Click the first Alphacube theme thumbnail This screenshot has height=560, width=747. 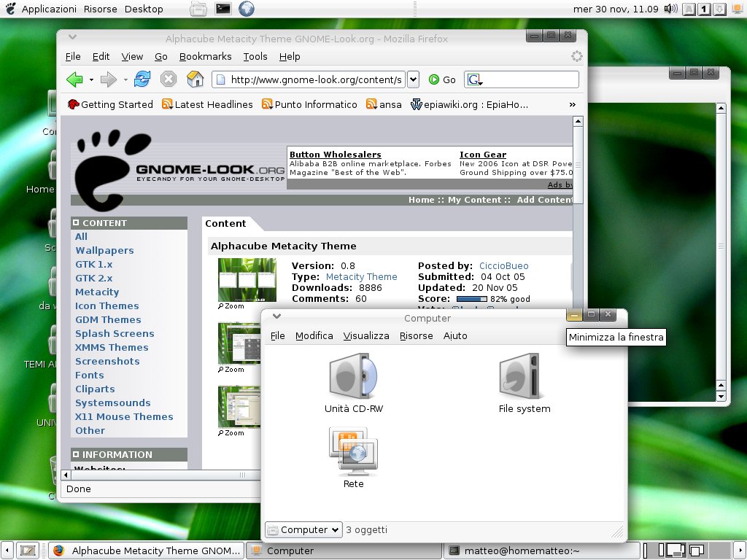pos(247,280)
